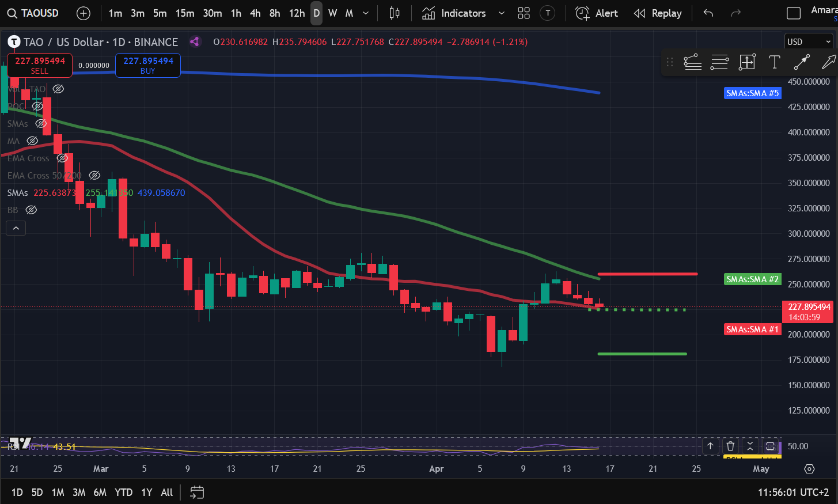
Task: Click the circled T toolbar icon
Action: (548, 13)
